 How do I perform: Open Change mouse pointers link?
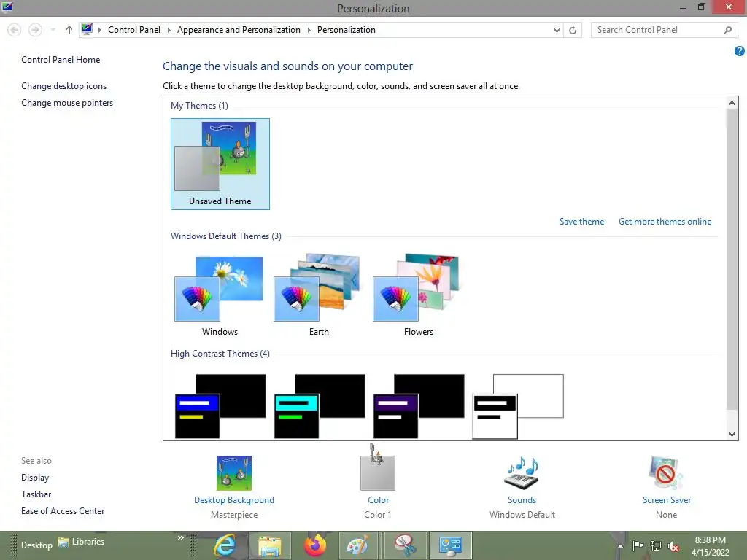(67, 102)
